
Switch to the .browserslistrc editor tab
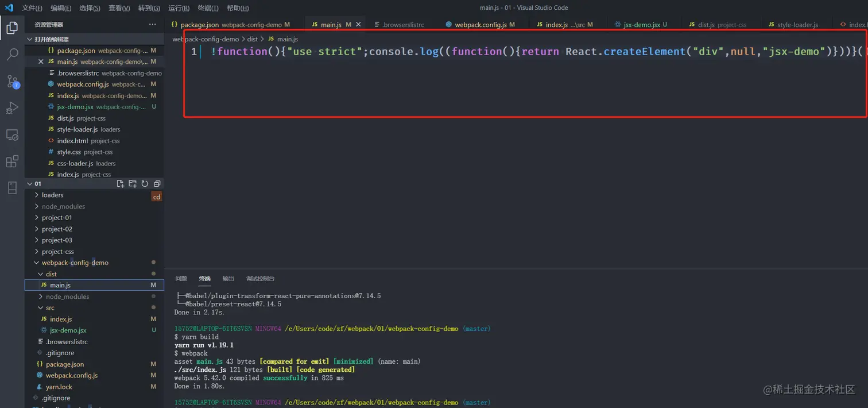click(399, 25)
